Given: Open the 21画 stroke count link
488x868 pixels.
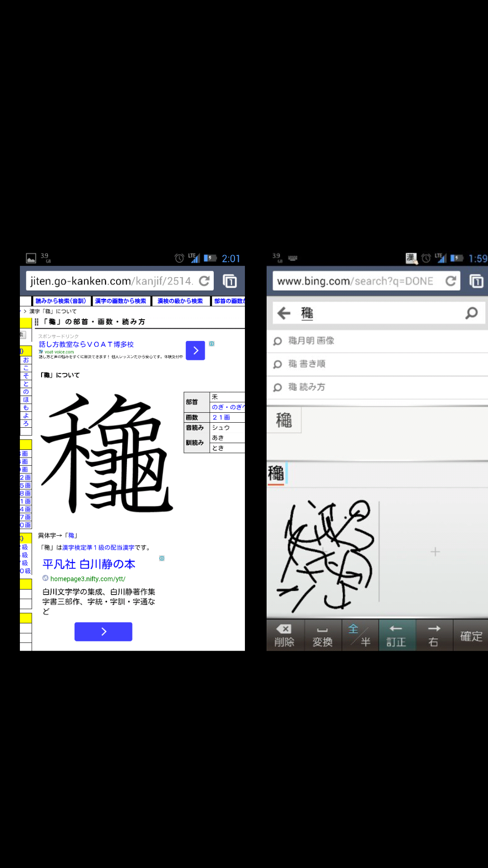Looking at the screenshot, I should 221,417.
